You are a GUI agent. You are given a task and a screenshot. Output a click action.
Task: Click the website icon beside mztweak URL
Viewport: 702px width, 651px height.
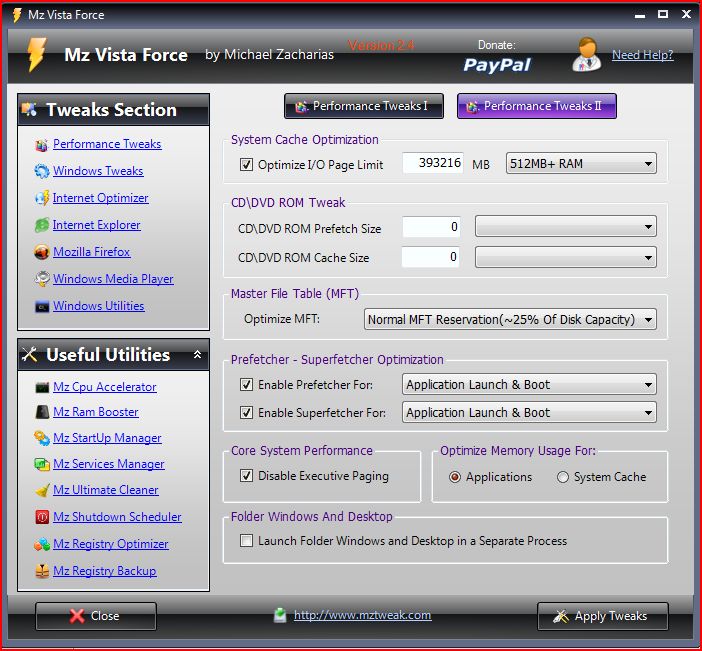click(280, 615)
